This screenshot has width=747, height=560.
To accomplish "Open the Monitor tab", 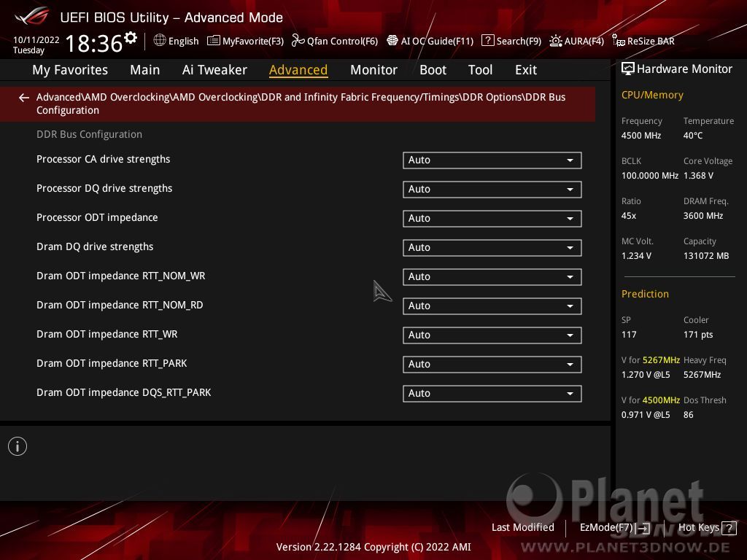I will tap(373, 70).
